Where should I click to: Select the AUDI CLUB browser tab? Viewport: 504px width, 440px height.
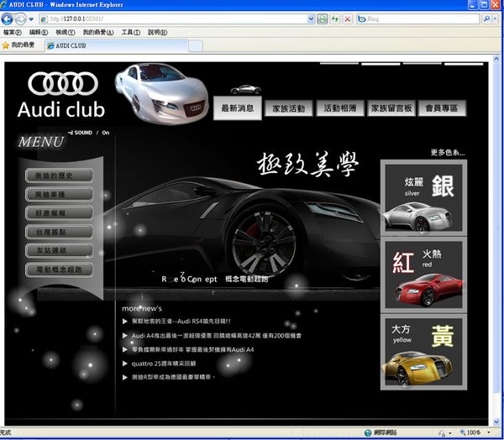pyautogui.click(x=116, y=45)
